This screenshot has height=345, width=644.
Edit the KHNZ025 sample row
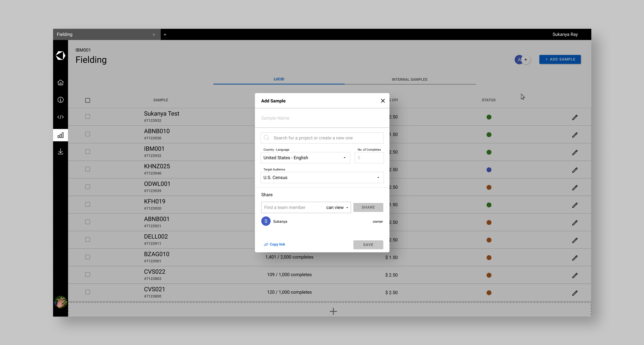pyautogui.click(x=575, y=170)
